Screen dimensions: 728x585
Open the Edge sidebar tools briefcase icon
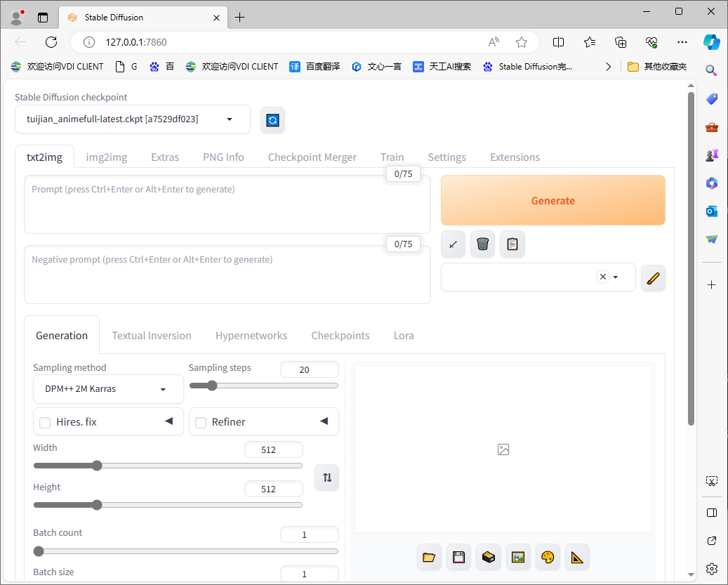tap(711, 127)
